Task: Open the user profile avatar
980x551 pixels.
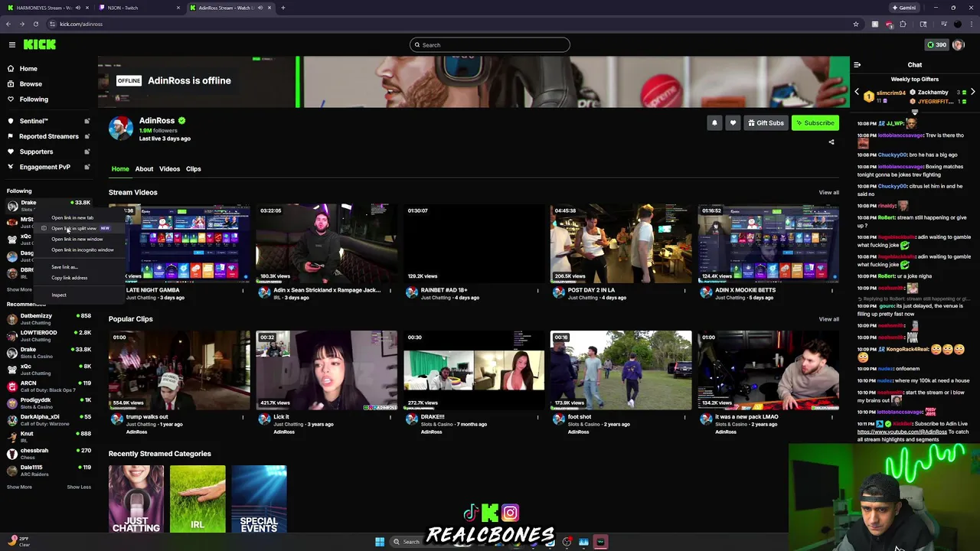Action: click(959, 44)
